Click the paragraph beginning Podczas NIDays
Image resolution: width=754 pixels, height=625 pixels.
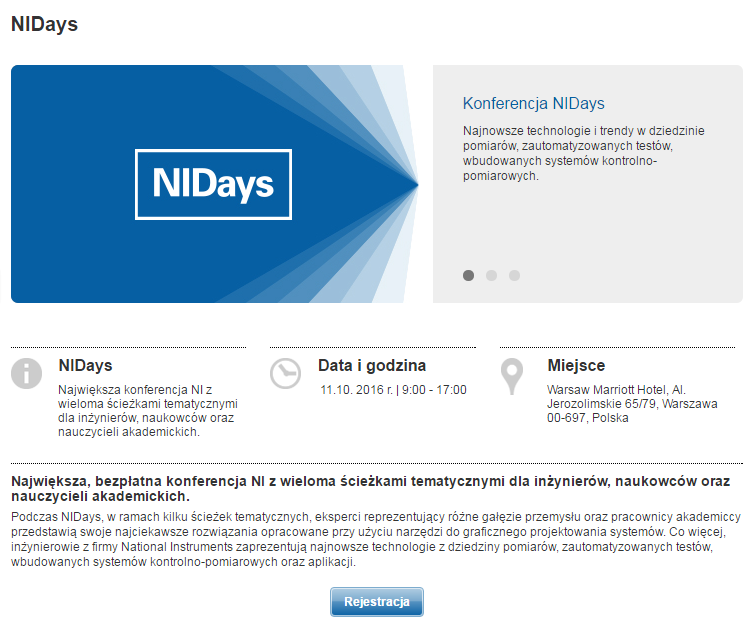pyautogui.click(x=376, y=539)
